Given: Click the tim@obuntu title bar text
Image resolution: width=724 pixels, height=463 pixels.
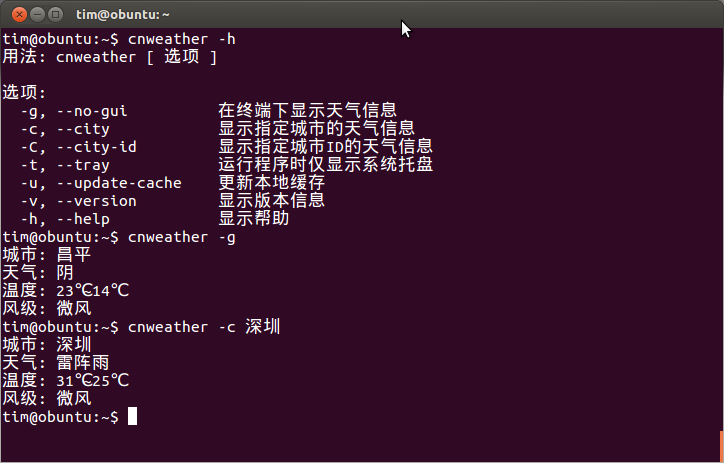Looking at the screenshot, I should pyautogui.click(x=122, y=15).
